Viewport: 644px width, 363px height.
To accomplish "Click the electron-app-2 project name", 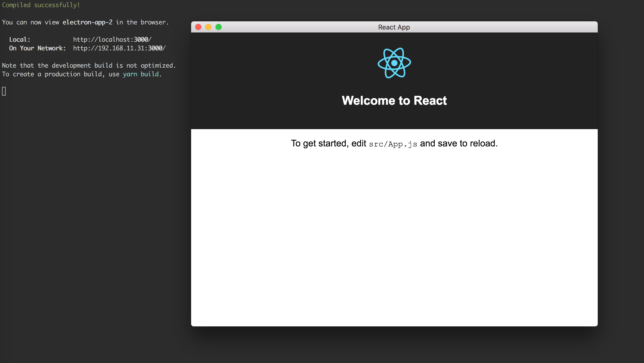I will click(x=87, y=22).
